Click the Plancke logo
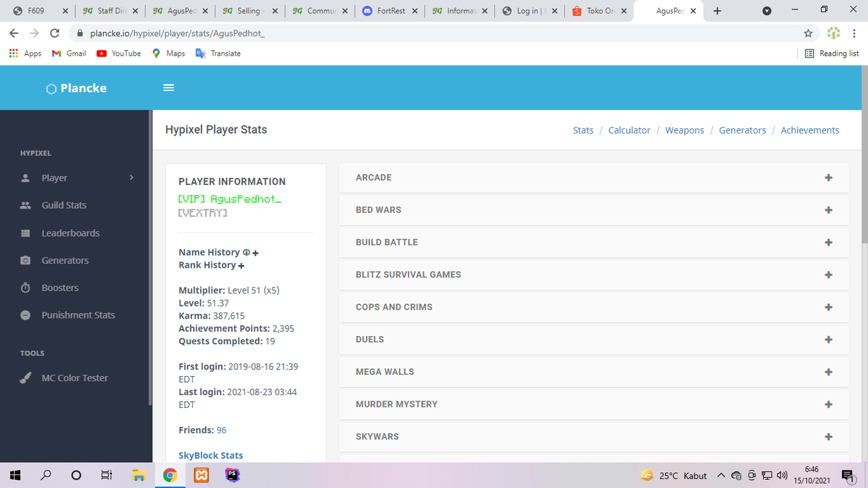The image size is (868, 488). tap(76, 88)
